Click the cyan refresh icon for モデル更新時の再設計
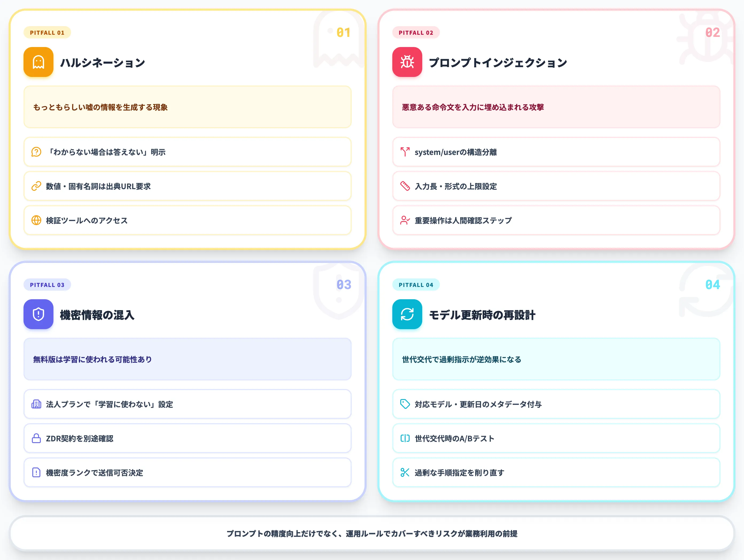Screen dimensions: 744x560 [407, 314]
